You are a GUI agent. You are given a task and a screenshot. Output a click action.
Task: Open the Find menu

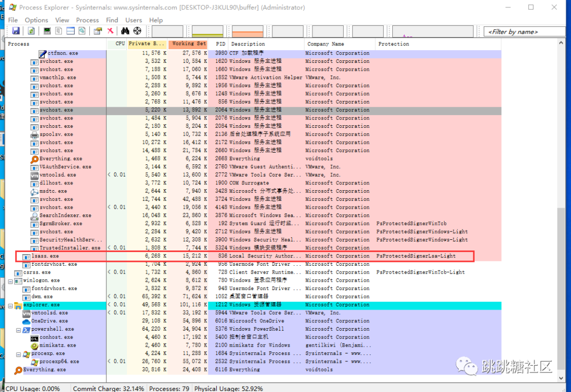click(x=112, y=20)
